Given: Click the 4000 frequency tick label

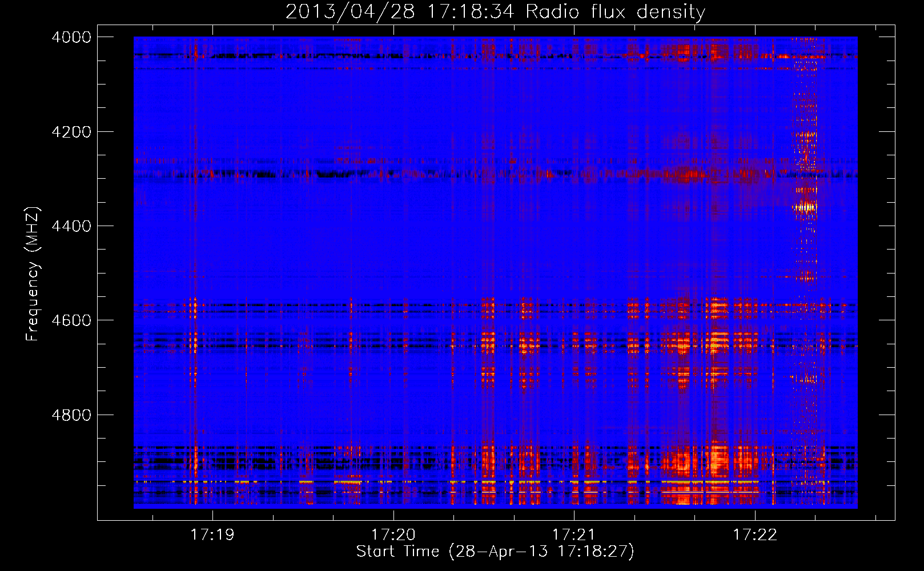Looking at the screenshot, I should 71,37.
